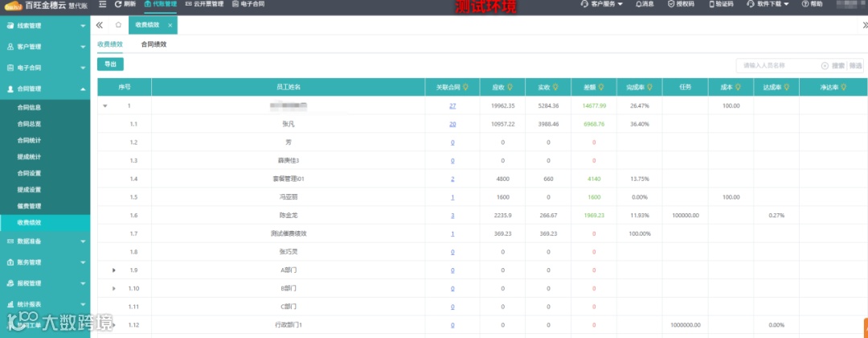Switch to the 合同绩效 sub-tab
This screenshot has width=868, height=338.
[154, 44]
